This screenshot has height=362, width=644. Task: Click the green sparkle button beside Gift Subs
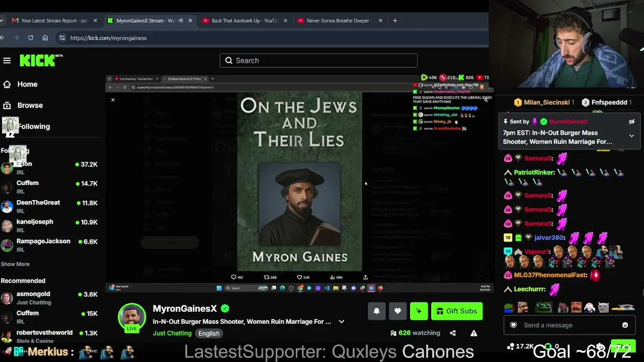[419, 311]
